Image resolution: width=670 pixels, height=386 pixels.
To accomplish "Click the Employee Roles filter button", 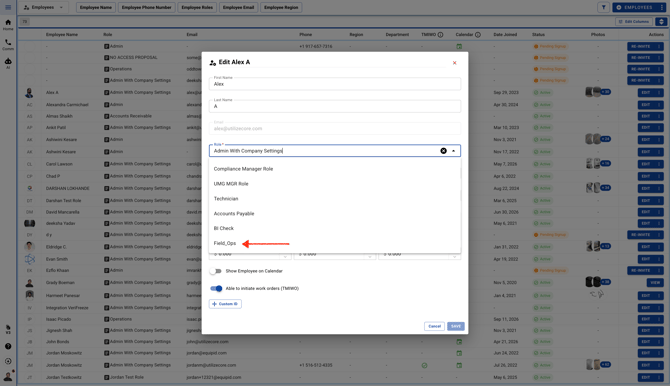I will click(x=197, y=7).
